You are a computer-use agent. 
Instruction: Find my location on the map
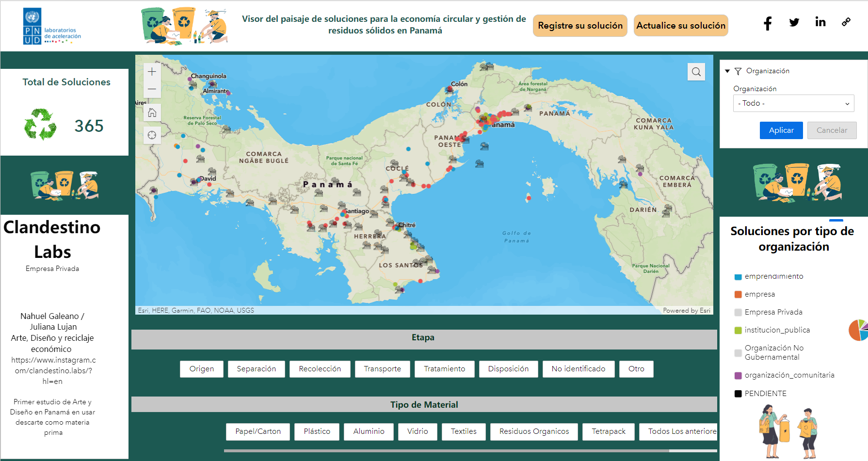[x=152, y=135]
